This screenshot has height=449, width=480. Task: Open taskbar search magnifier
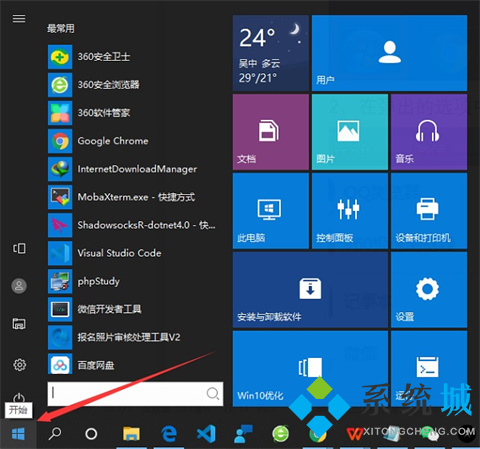(55, 434)
